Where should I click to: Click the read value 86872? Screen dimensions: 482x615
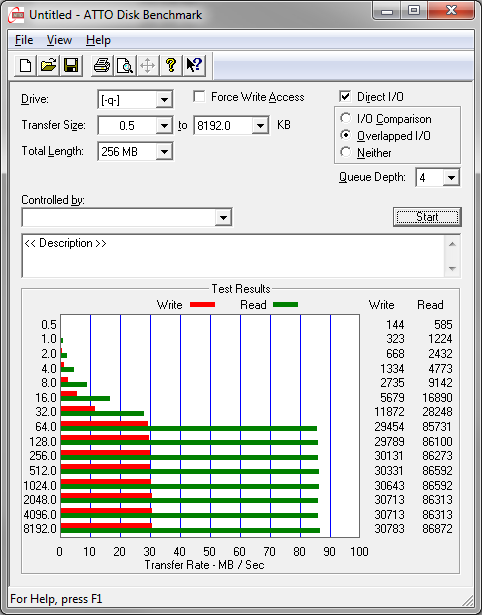[437, 529]
